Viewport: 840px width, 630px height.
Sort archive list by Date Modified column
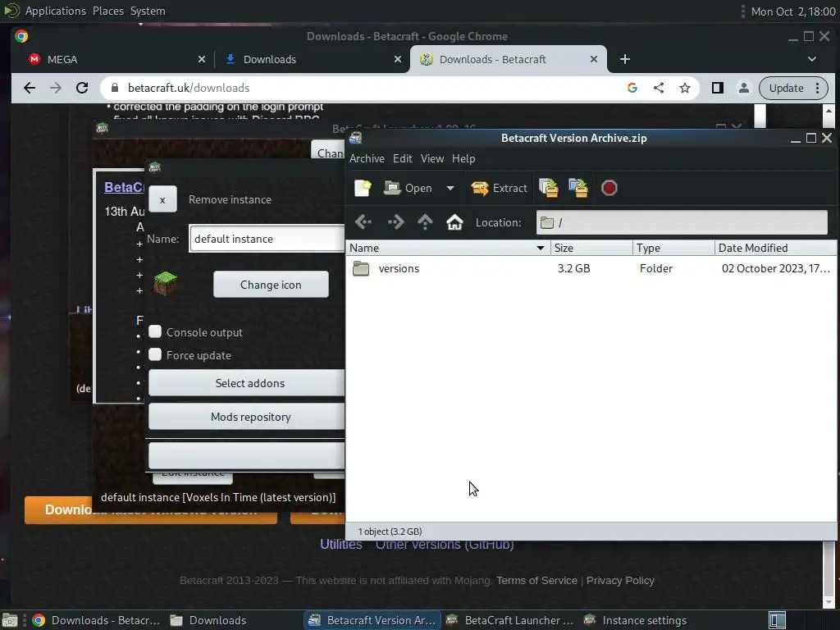pos(775,248)
